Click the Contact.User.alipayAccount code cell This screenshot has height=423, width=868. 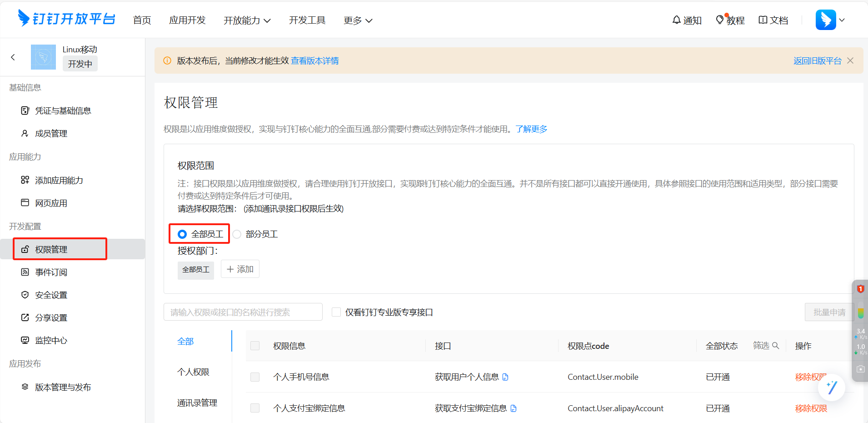pos(615,408)
